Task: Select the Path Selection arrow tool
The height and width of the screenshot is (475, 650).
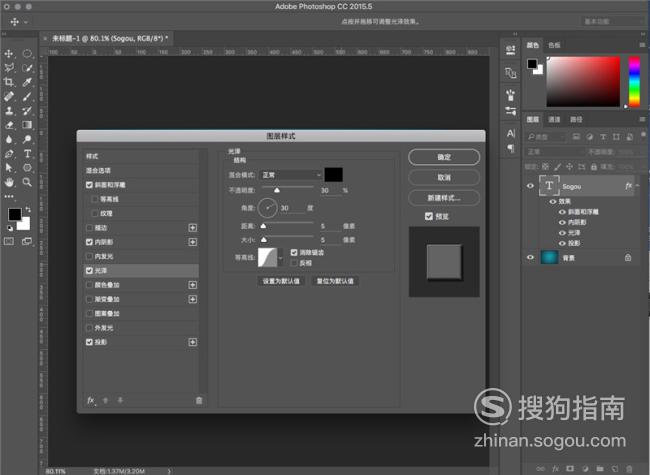Action: 9,168
